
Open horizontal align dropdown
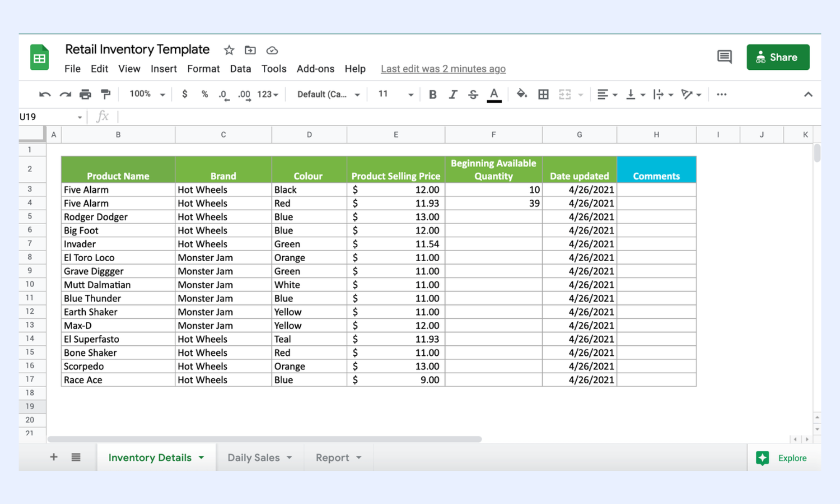[x=607, y=94]
